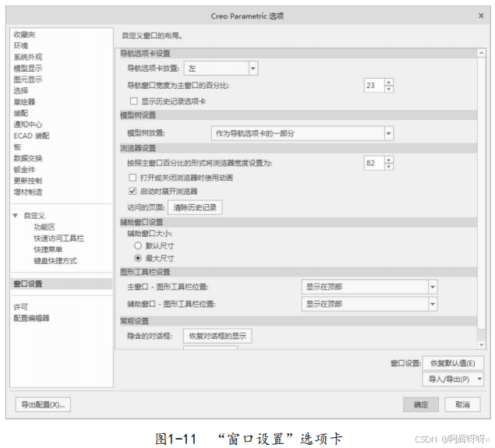Open 主窗口 图形工具栏位置 dropdown
The height and width of the screenshot is (448, 495).
click(x=369, y=287)
